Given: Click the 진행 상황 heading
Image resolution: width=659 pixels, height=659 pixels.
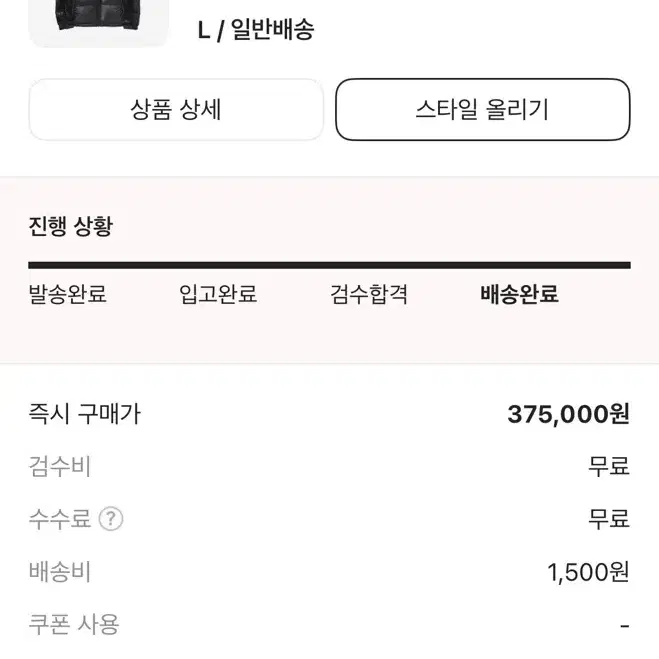Looking at the screenshot, I should click(71, 226).
